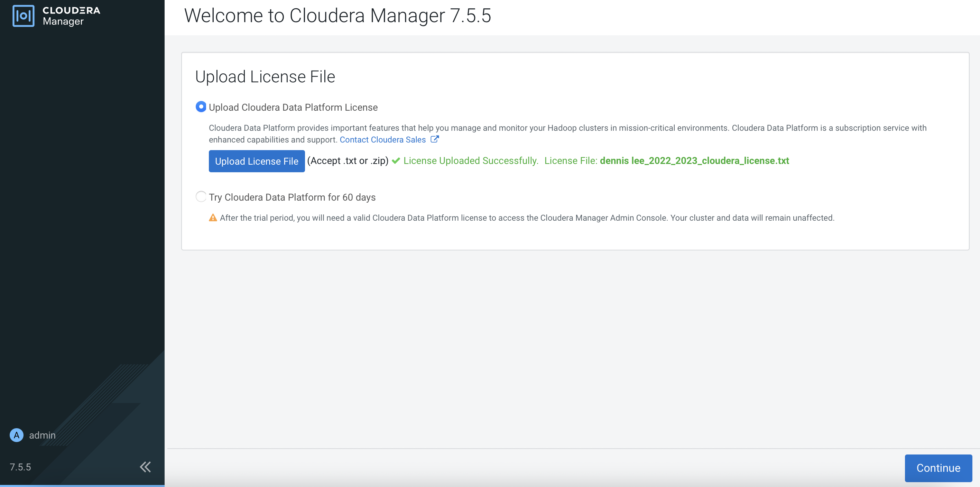Select Upload Cloudera Data Platform License radio
Screen dimensions: 980x487
tap(201, 107)
